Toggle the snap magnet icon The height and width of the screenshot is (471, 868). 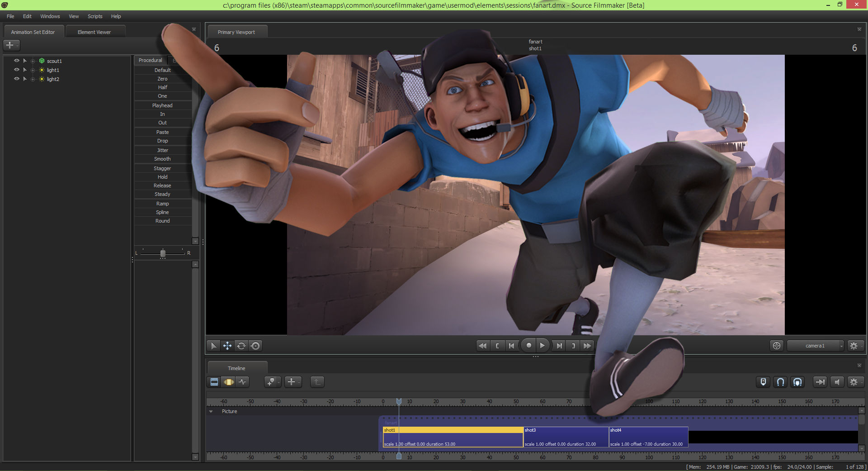[780, 382]
